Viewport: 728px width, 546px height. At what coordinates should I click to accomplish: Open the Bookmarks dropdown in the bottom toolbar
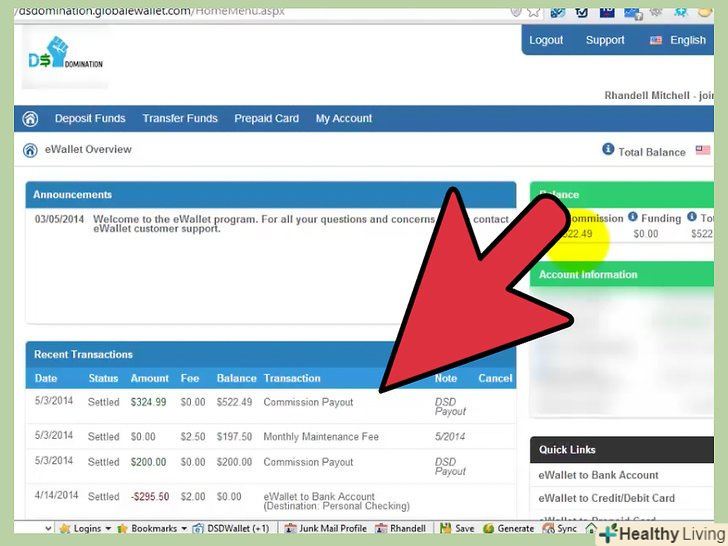[152, 528]
